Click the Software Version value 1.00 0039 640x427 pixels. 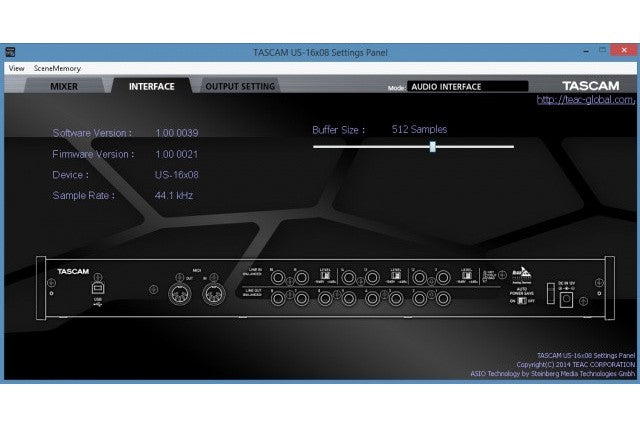click(177, 133)
